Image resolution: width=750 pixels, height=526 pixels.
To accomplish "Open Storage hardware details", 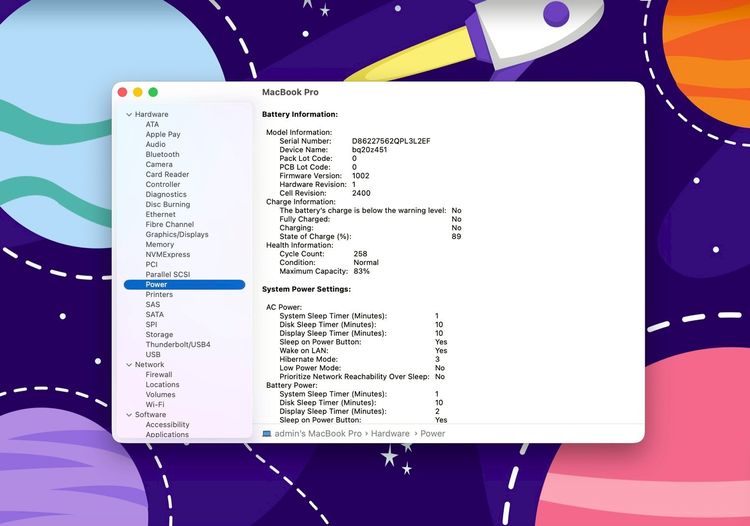I will pyautogui.click(x=159, y=335).
